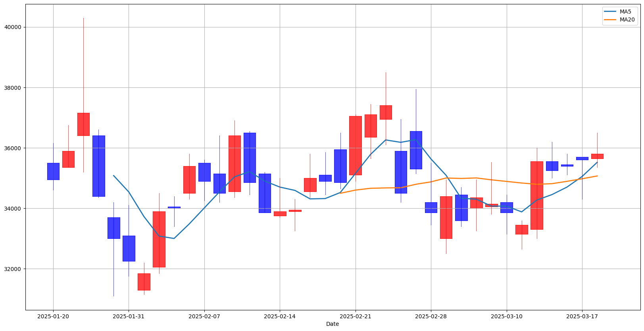Select the 2025-03-10 date label
Viewport: 644px width, 331px height.
506,316
